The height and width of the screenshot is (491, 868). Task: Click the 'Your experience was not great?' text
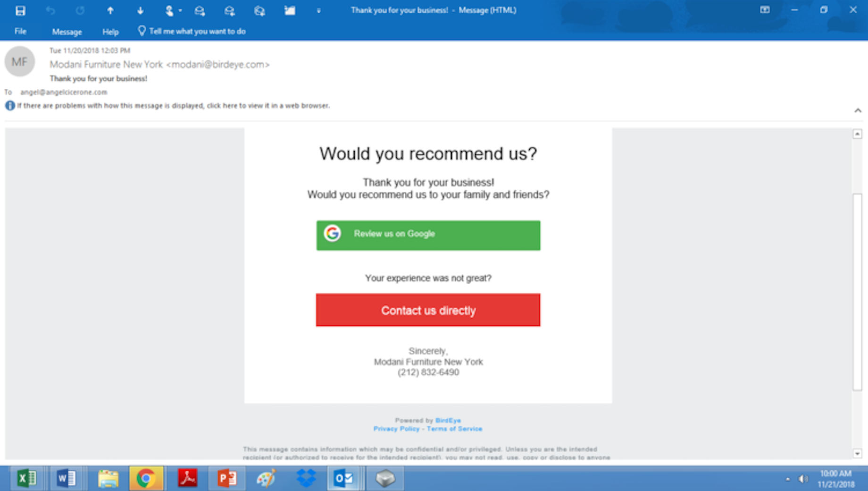pyautogui.click(x=428, y=278)
